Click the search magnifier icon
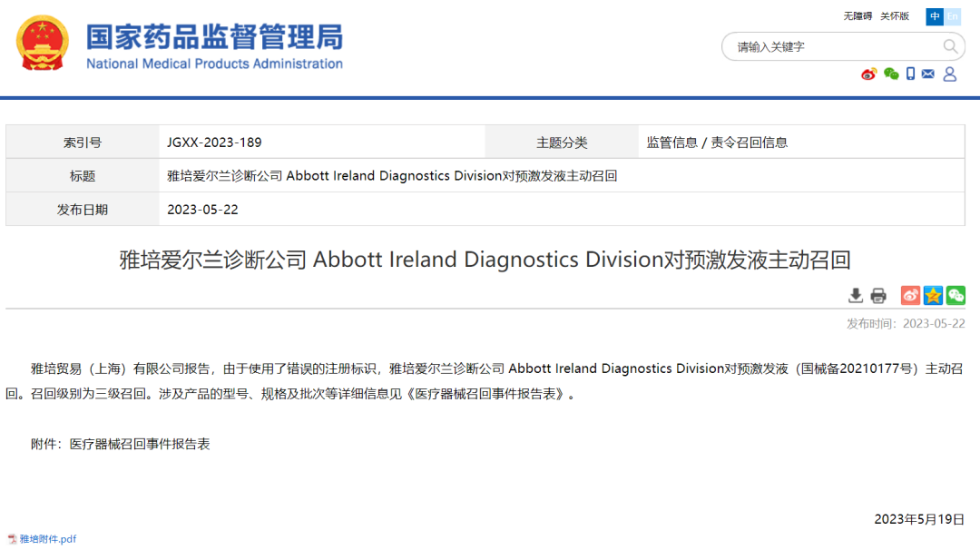Screen dimensions: 980x550 click(x=950, y=46)
